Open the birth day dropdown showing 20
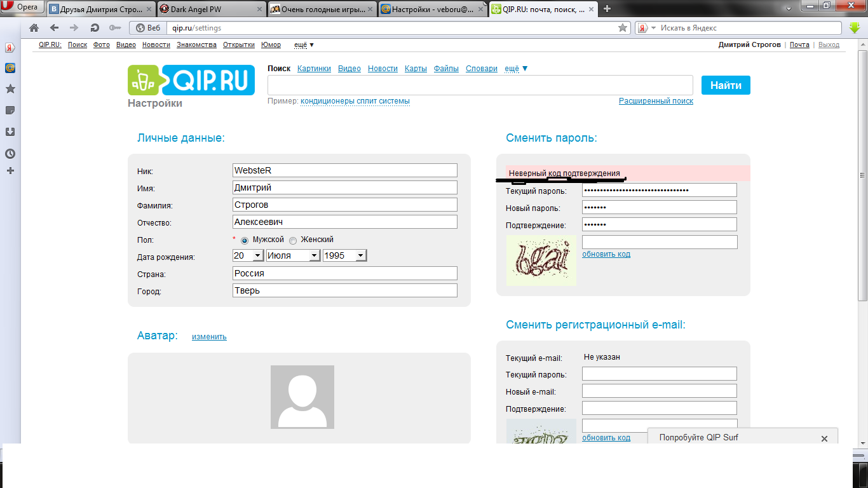This screenshot has height=488, width=868. click(x=248, y=255)
